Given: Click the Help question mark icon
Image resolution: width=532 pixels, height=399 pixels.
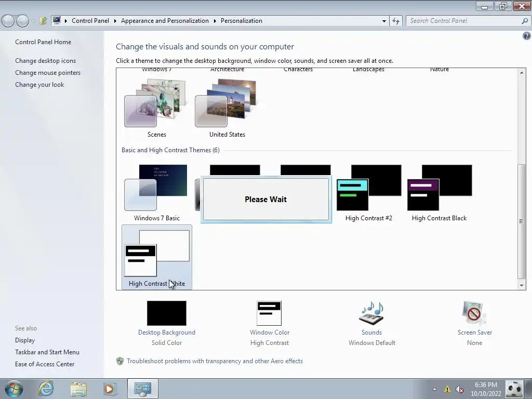Looking at the screenshot, I should point(527,36).
